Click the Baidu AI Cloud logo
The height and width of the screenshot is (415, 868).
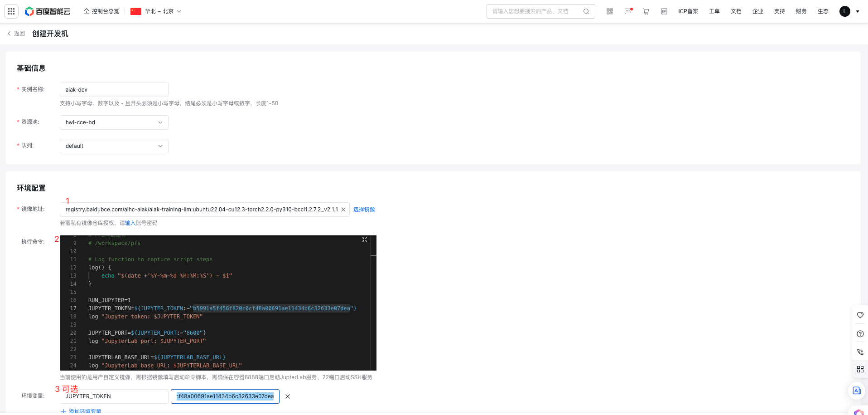(48, 11)
